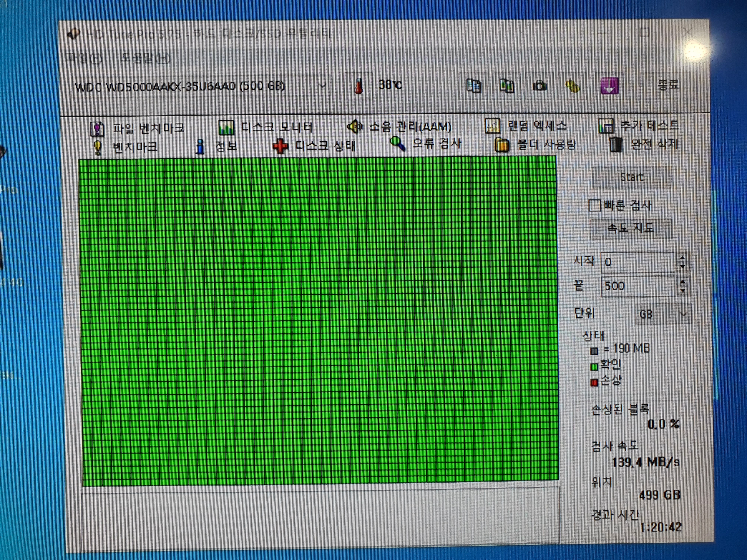Minimize the HD Tune Pro window
The image size is (747, 560).
602,33
